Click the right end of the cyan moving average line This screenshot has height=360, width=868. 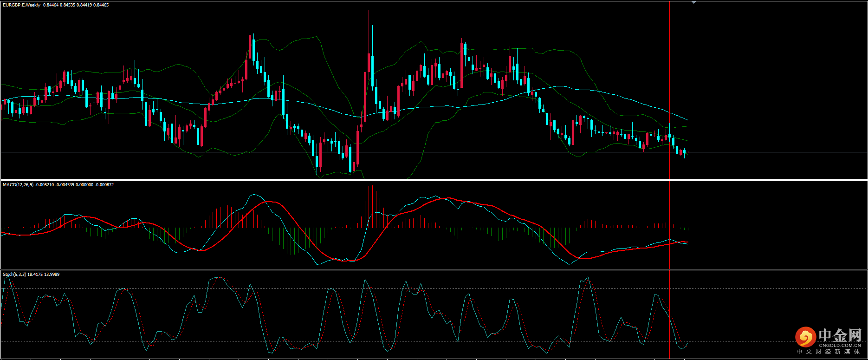tap(687, 120)
